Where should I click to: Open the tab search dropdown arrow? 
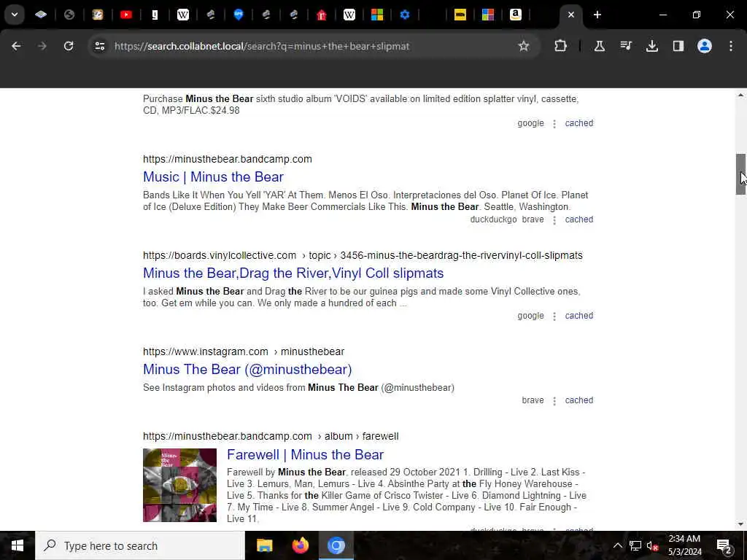click(x=15, y=15)
